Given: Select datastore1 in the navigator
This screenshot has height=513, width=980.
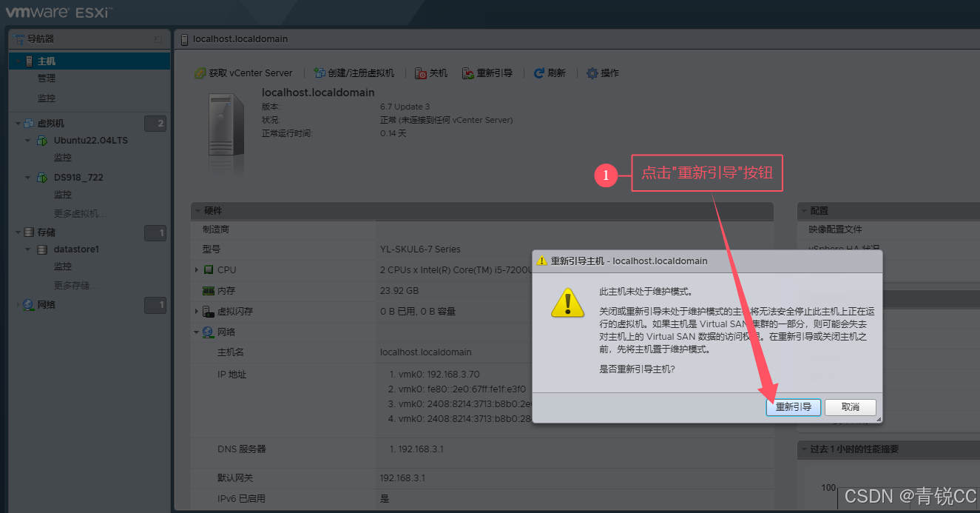Looking at the screenshot, I should pyautogui.click(x=76, y=249).
